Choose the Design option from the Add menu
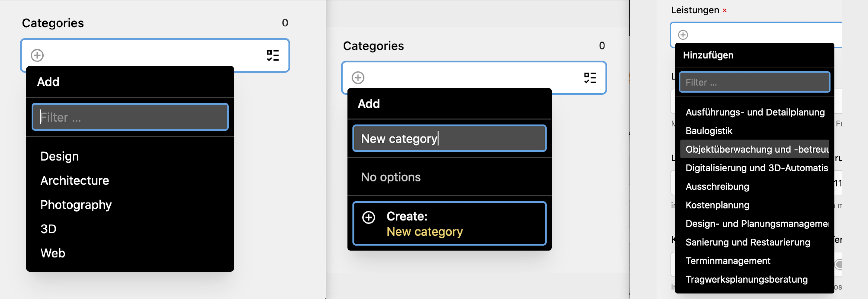This screenshot has height=299, width=868. coord(60,156)
